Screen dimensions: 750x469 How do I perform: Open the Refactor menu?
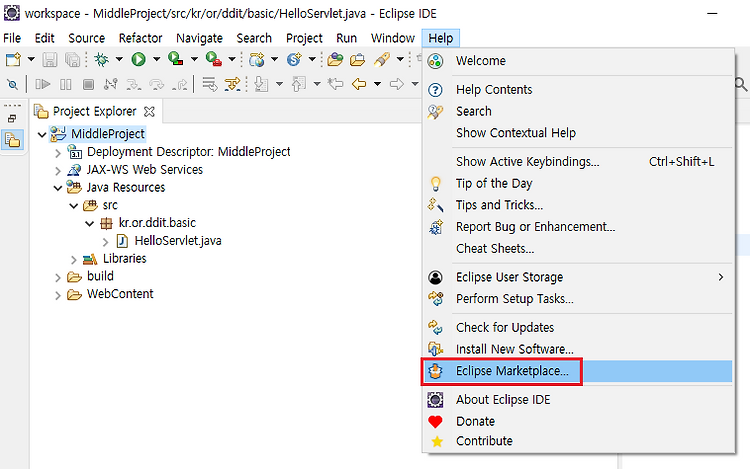[140, 38]
